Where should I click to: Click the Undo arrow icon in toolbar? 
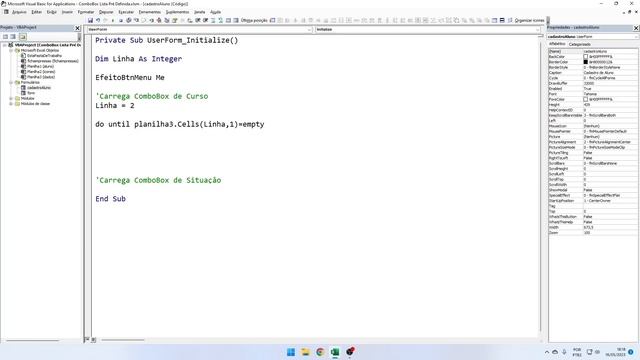[x=98, y=20]
